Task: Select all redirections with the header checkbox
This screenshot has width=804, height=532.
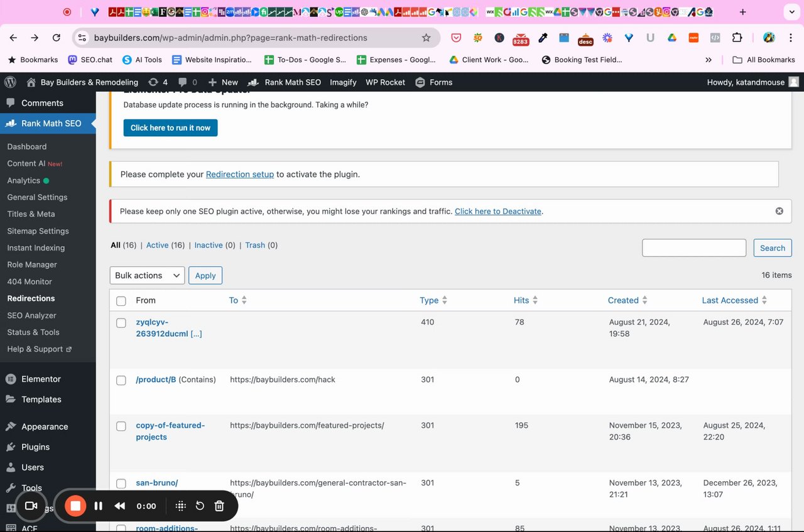Action: pos(121,301)
